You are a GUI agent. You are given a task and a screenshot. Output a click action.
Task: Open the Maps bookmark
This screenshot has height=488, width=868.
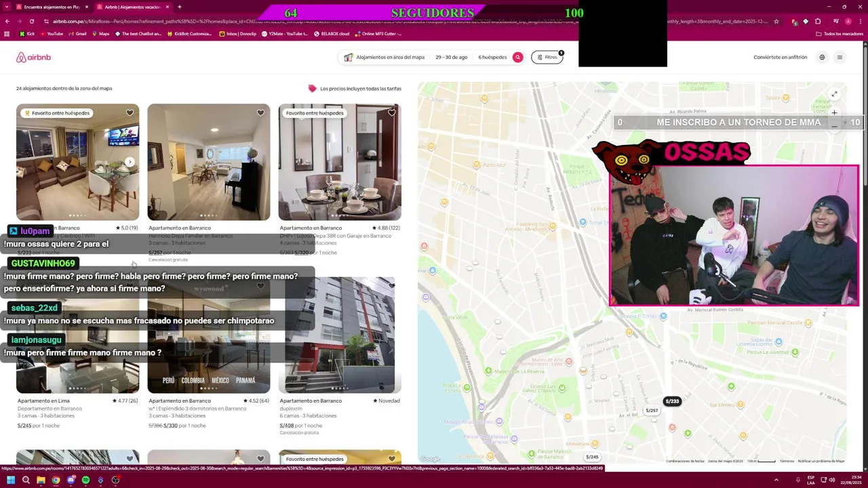coord(100,34)
